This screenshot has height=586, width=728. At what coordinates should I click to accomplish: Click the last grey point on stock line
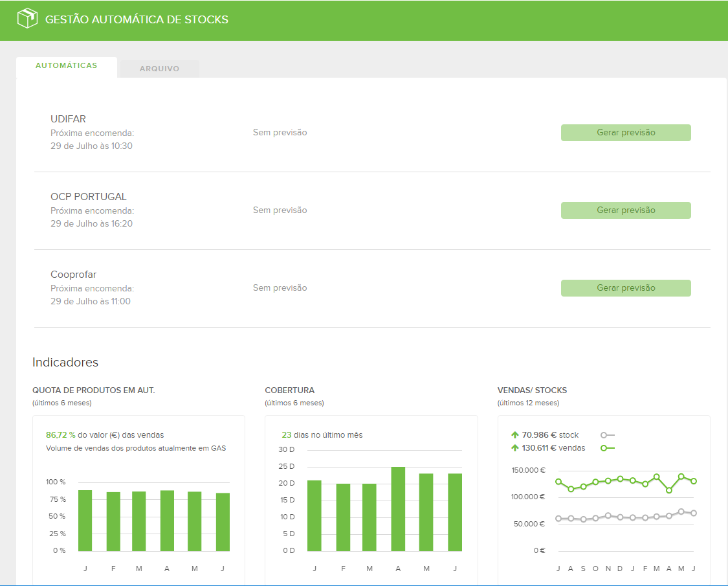tap(693, 513)
